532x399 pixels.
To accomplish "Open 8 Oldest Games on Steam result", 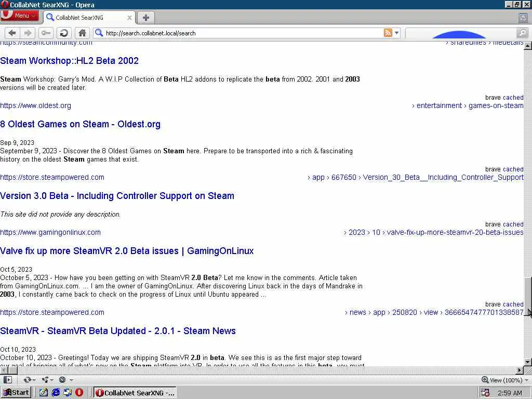I will 80,124.
